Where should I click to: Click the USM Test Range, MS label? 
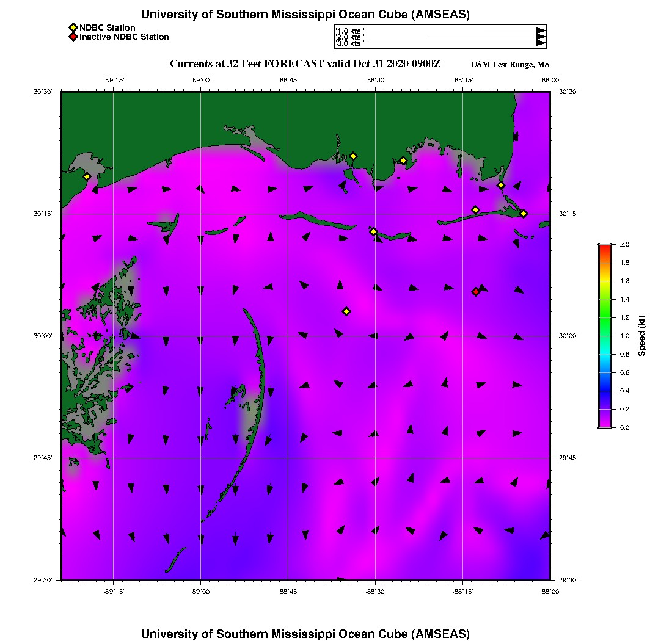(510, 65)
